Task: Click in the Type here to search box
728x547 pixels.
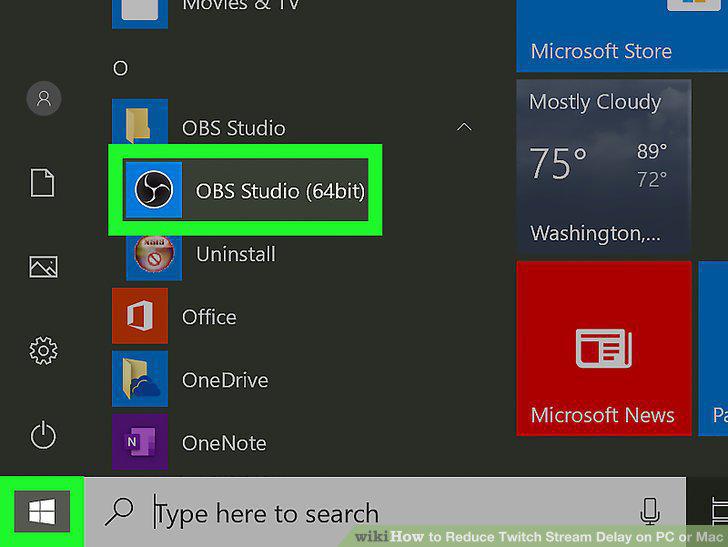Action: (x=385, y=511)
